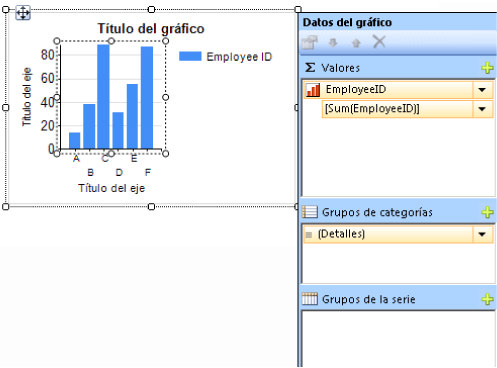Open the (Detalles) group dropdown arrow

coord(482,234)
